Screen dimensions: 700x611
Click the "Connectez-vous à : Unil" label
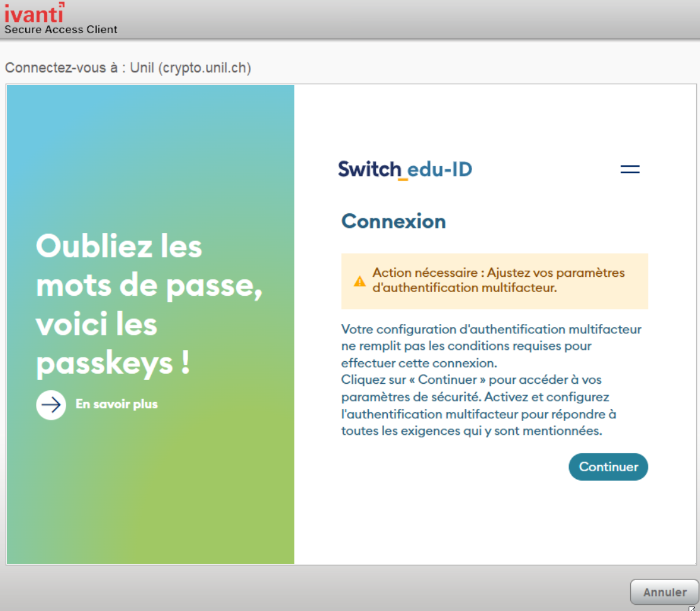coord(128,68)
